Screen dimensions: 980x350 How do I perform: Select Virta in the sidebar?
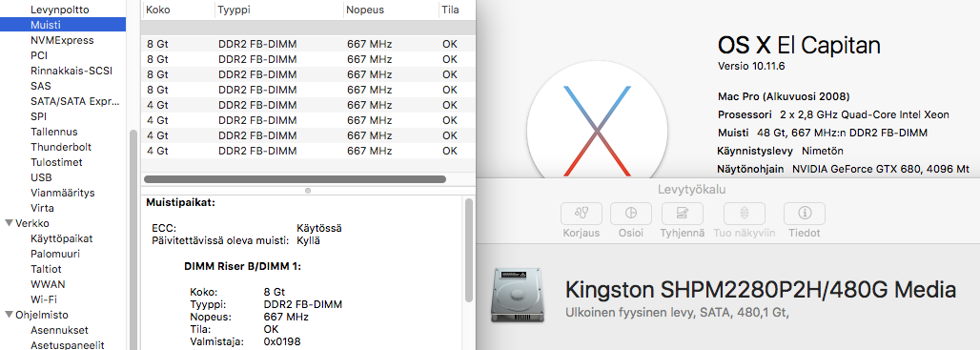pyautogui.click(x=42, y=208)
